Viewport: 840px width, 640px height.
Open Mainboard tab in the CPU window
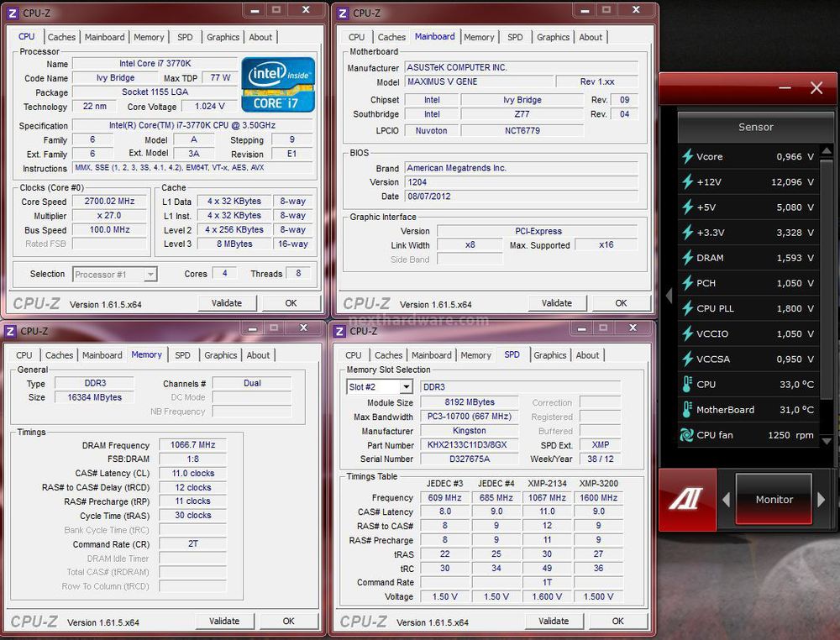coord(104,37)
